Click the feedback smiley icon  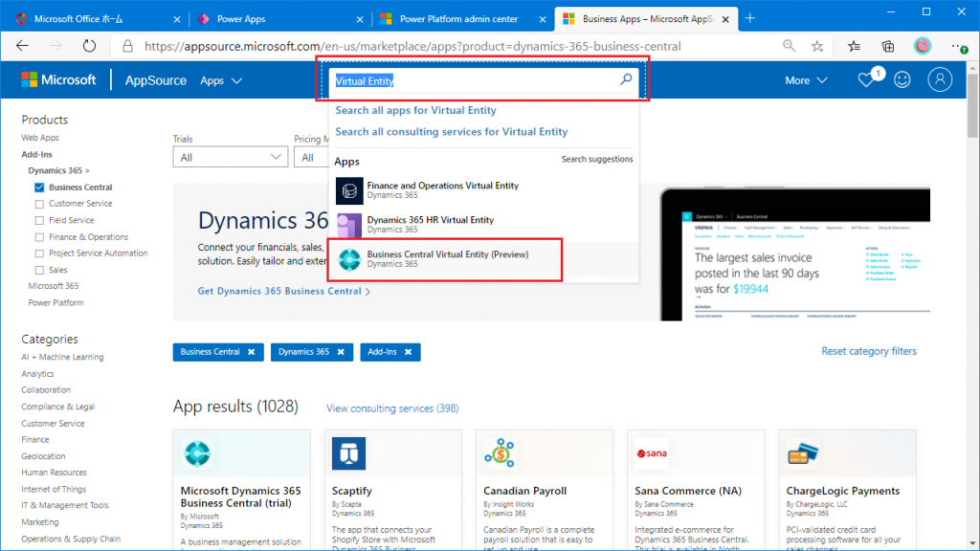[902, 80]
